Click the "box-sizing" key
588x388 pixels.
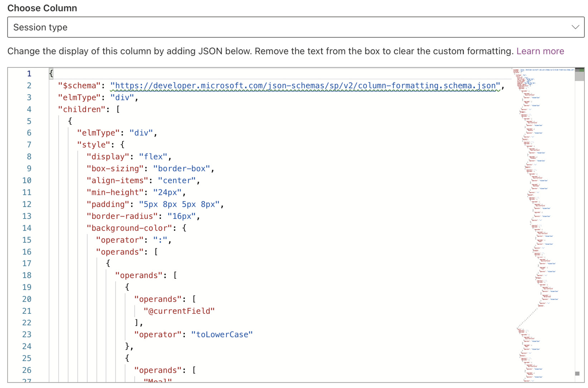(x=115, y=168)
